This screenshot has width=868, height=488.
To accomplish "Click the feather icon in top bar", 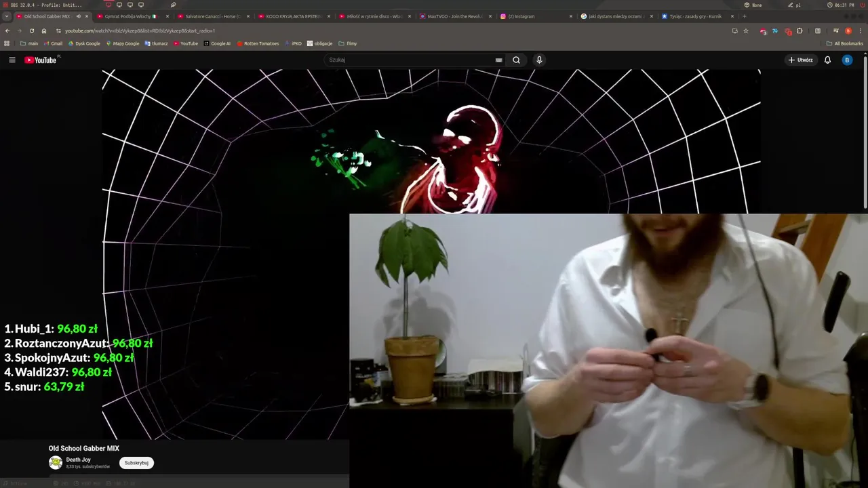I will click(x=174, y=5).
